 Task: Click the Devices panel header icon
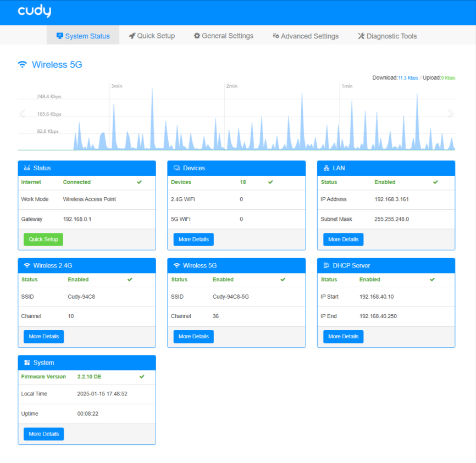tap(177, 168)
